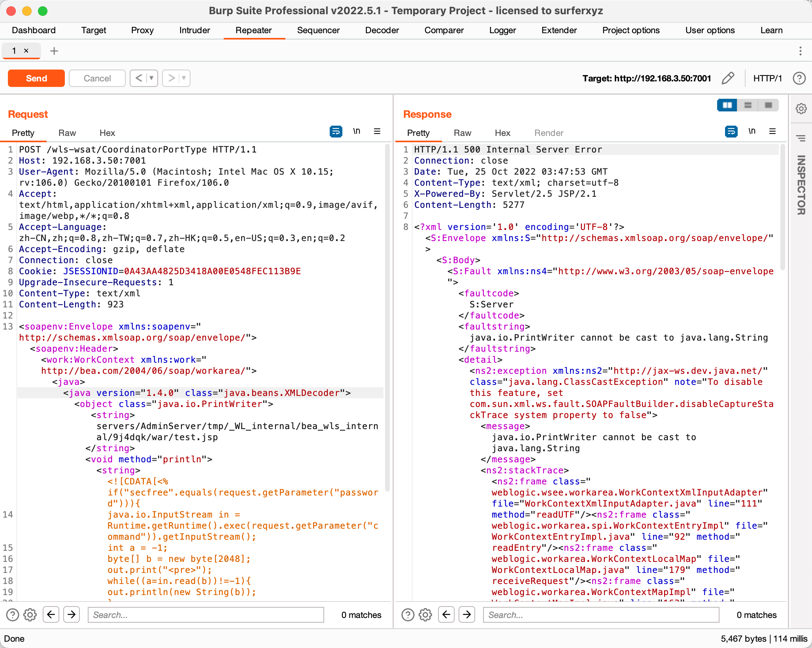
Task: Expand the history forward dropdown arrow
Action: 184,78
